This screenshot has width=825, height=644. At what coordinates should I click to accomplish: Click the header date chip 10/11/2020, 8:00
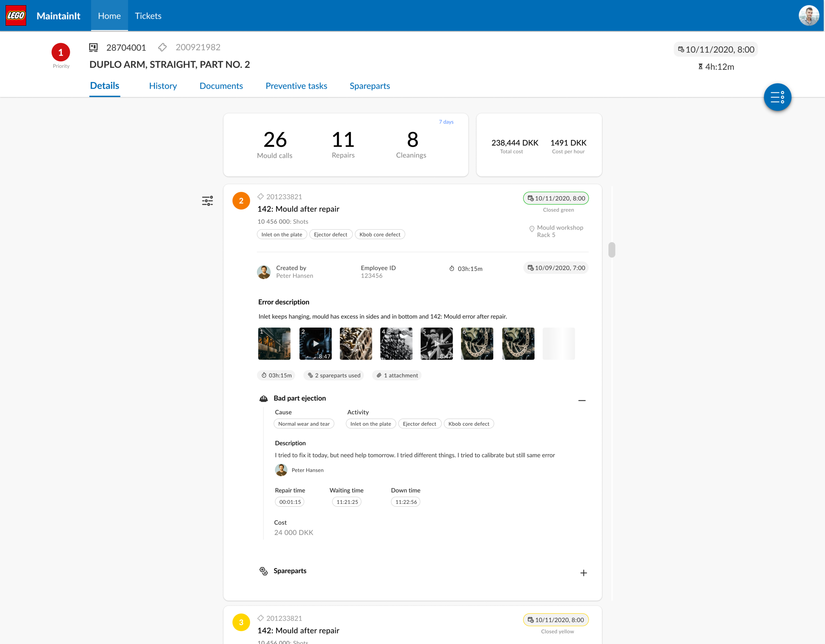715,49
